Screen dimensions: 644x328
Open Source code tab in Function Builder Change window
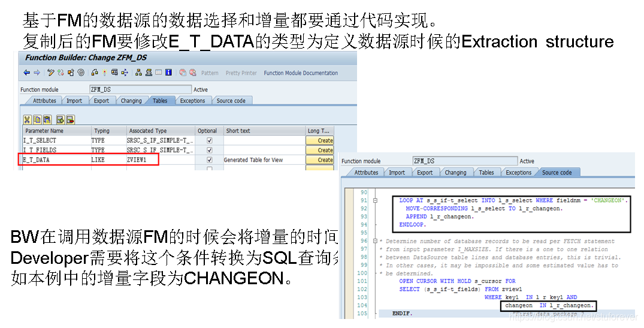[231, 101]
